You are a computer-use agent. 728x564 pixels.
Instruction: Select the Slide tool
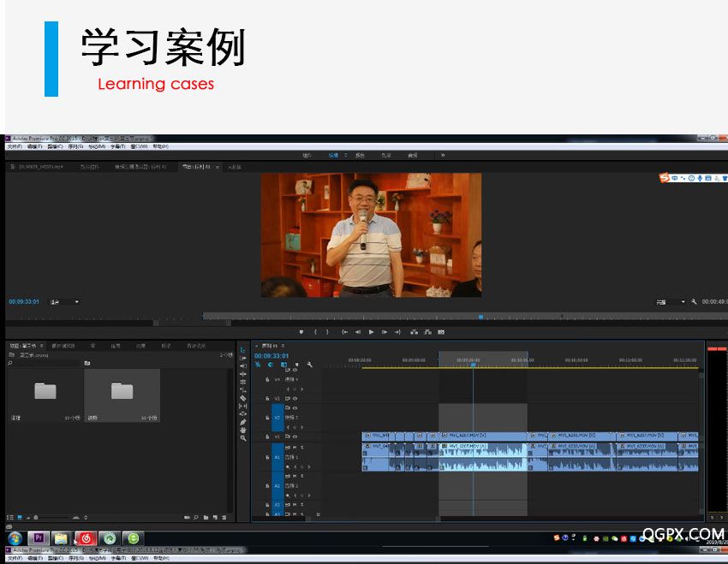(x=243, y=413)
